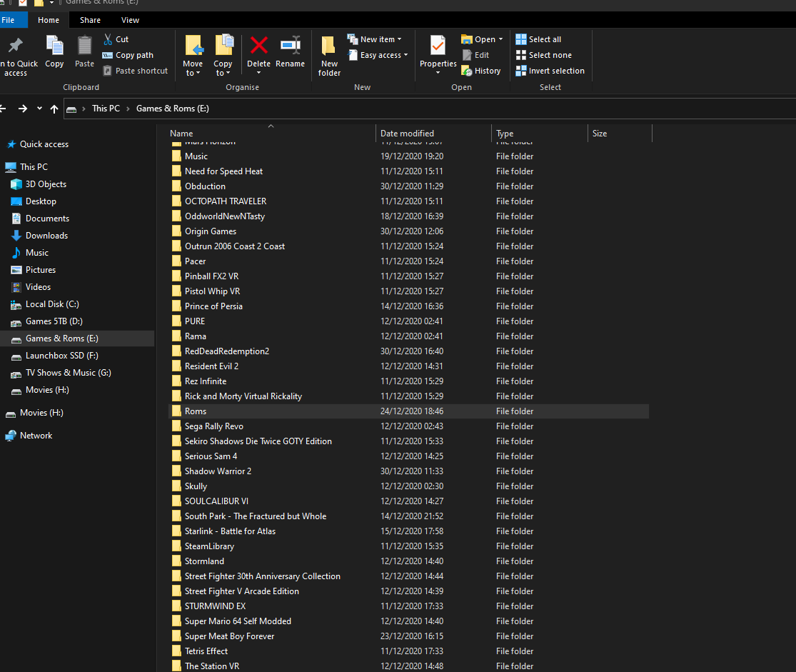Viewport: 796px width, 672px height.
Task: Click Select none icon
Action: pos(521,55)
